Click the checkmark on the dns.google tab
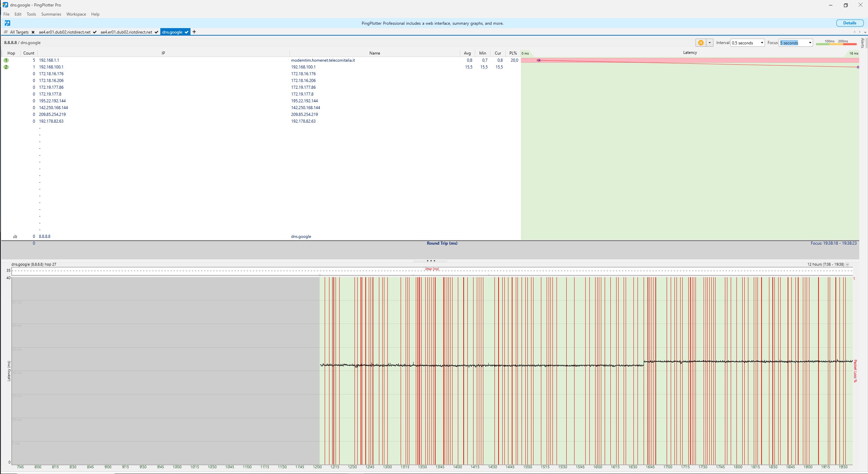 (186, 32)
